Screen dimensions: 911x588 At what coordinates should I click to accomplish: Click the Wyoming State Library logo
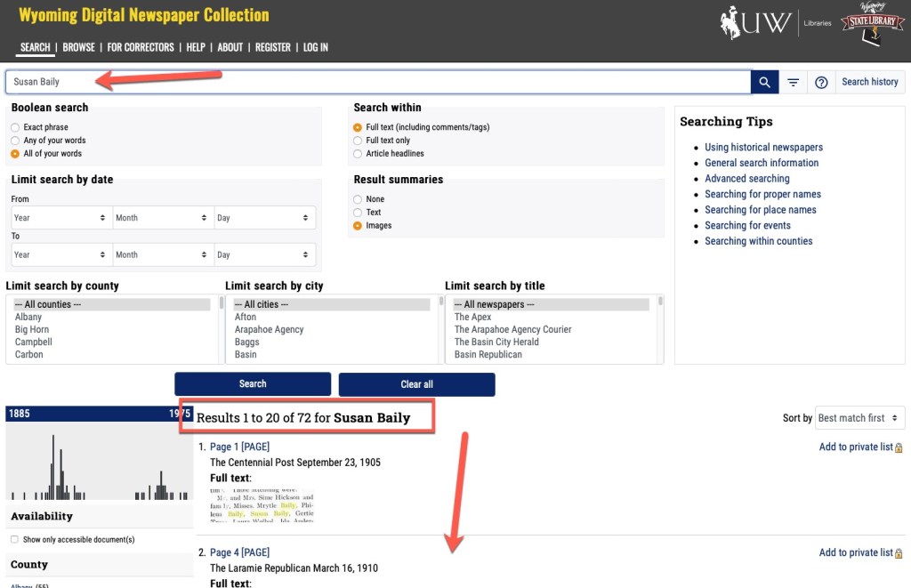click(872, 25)
